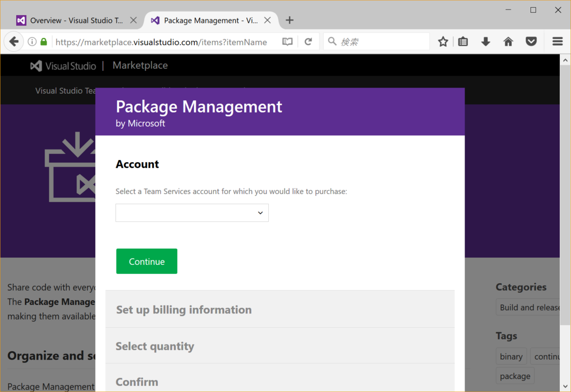Viewport: 571px width, 392px height.
Task: Expand the Set up billing information section
Action: tap(280, 309)
